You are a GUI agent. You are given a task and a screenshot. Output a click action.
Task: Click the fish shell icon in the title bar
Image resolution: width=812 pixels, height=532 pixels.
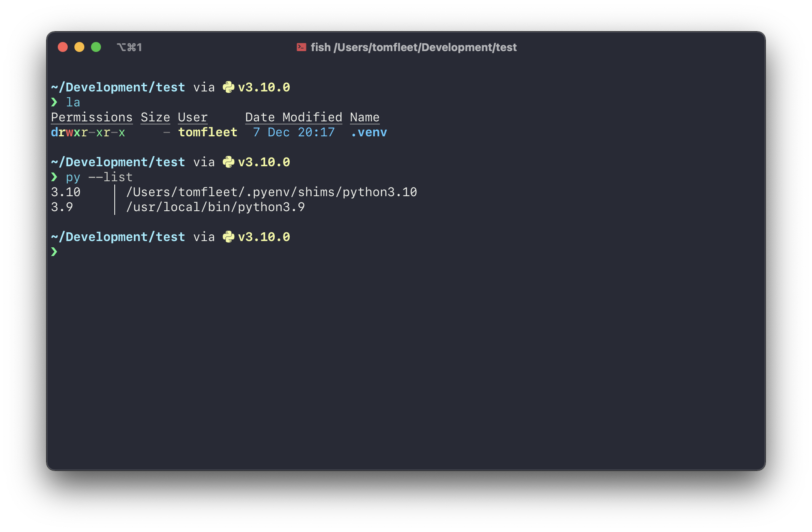pos(300,47)
